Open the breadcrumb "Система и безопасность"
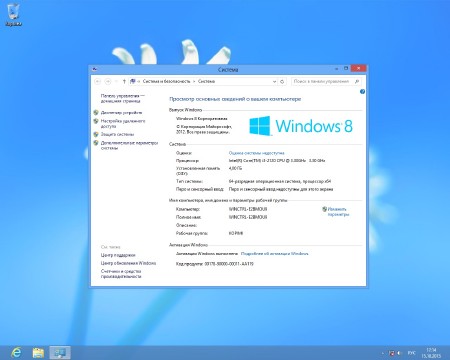Screen dimensions: 450x360 pos(166,81)
